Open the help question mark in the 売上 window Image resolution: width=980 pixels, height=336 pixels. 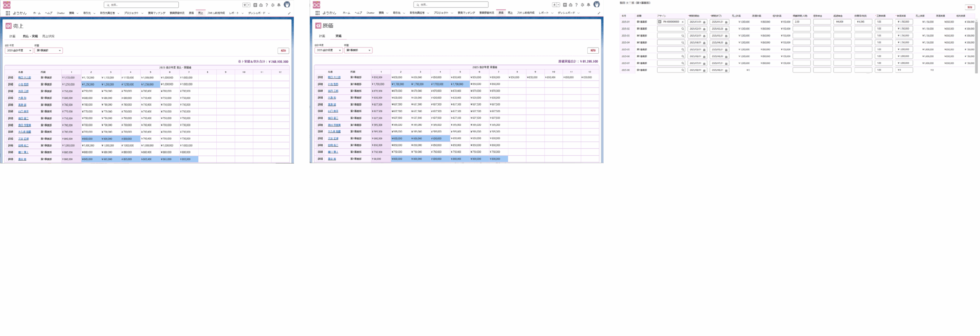pyautogui.click(x=267, y=5)
